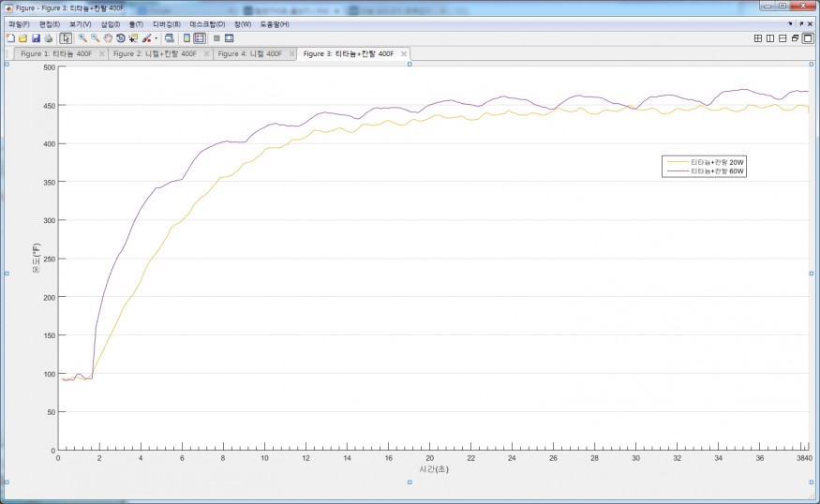Select the Data Cursor tool
This screenshot has height=504, width=820.
pyautogui.click(x=133, y=38)
